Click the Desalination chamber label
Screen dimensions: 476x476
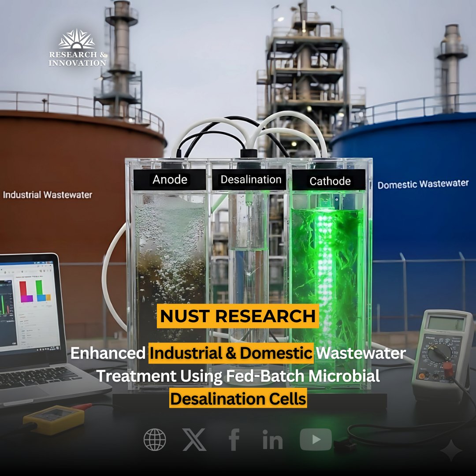point(251,179)
